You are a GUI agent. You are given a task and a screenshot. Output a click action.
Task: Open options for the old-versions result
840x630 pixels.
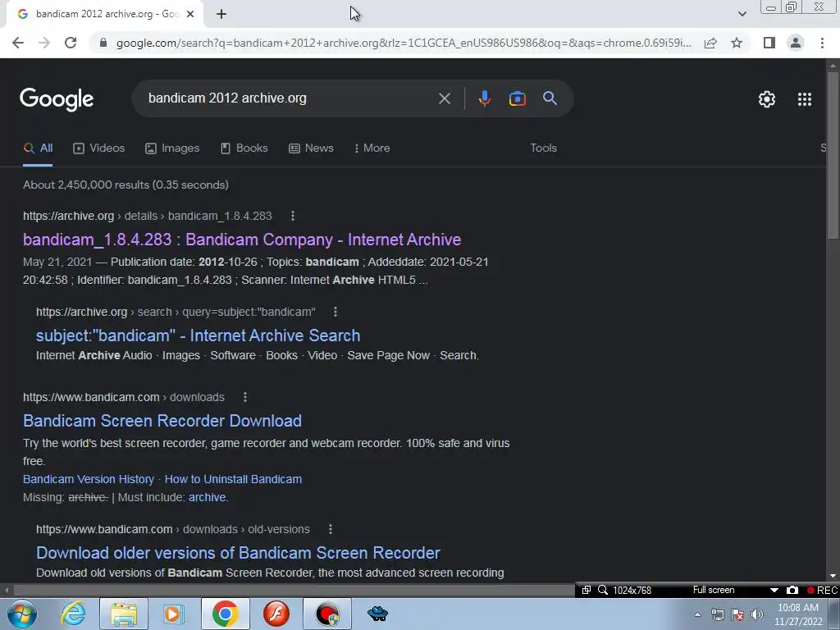coord(331,529)
